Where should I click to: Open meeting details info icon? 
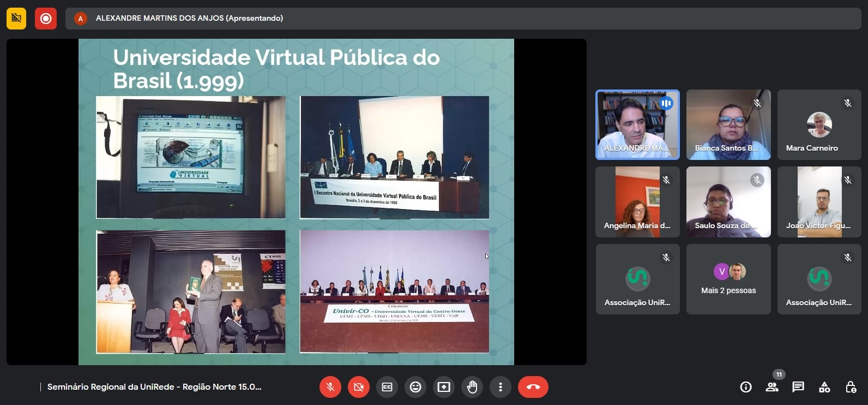point(746,387)
